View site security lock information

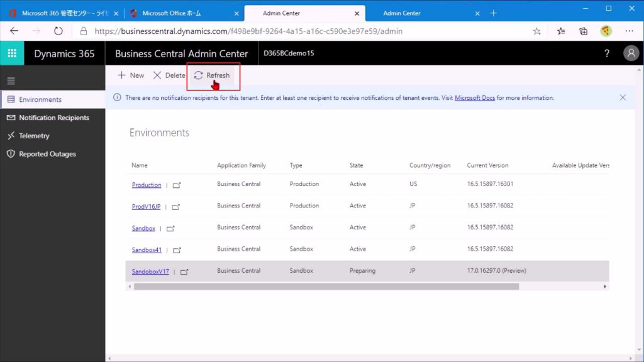click(x=84, y=31)
